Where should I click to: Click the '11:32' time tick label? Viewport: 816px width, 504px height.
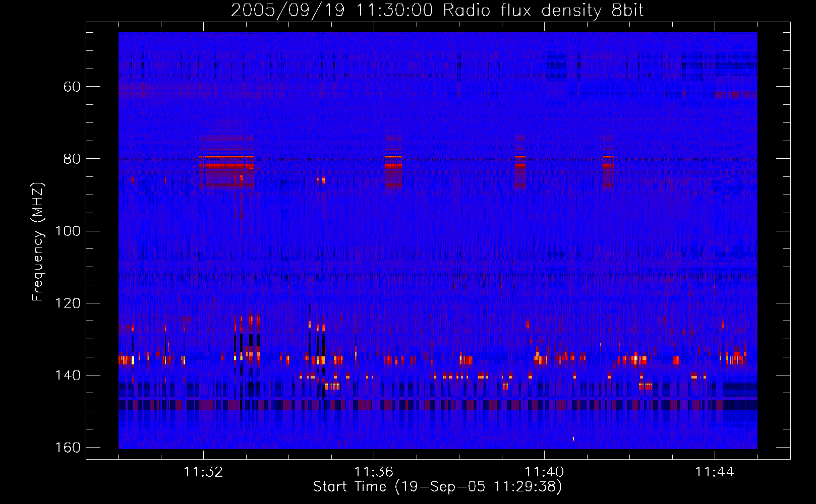coord(203,472)
